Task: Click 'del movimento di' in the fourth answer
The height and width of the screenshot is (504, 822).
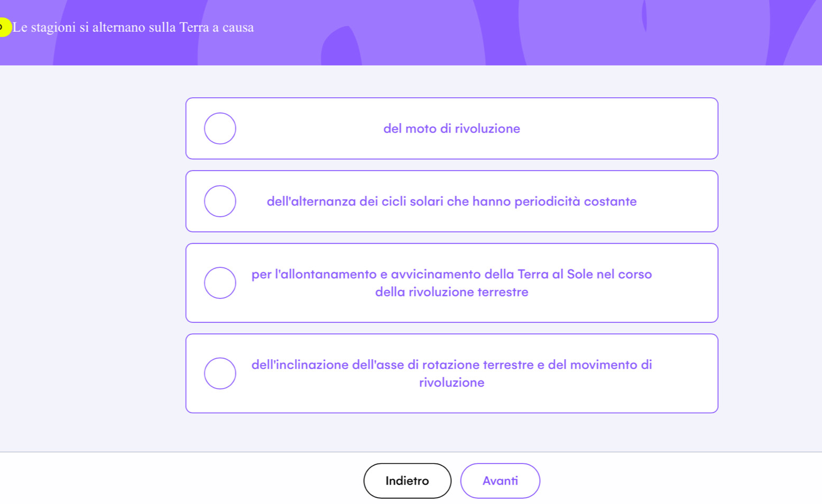Action: [599, 365]
